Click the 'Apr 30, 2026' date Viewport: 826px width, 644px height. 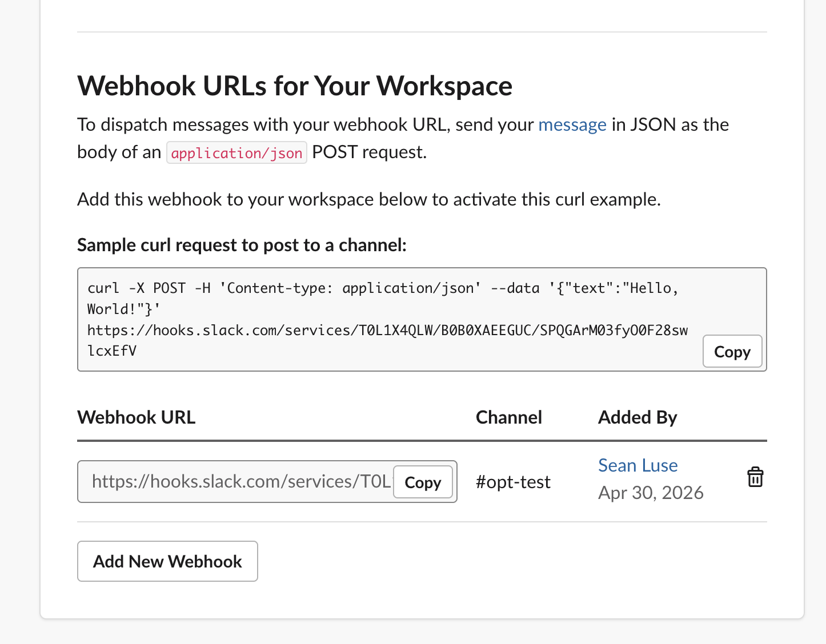(651, 493)
